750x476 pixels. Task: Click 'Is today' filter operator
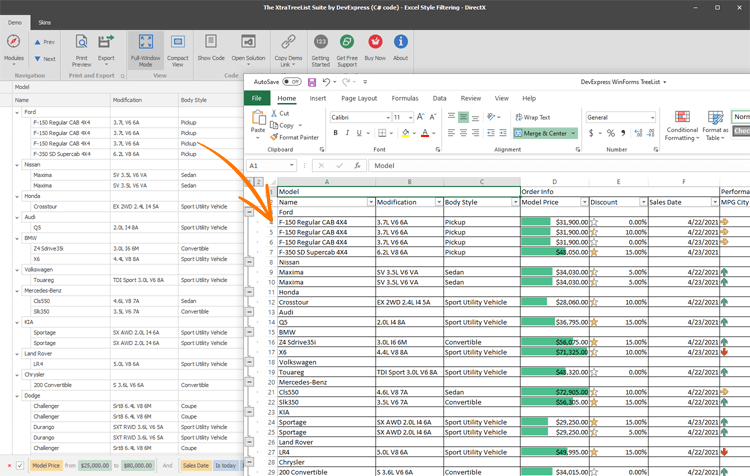point(225,465)
